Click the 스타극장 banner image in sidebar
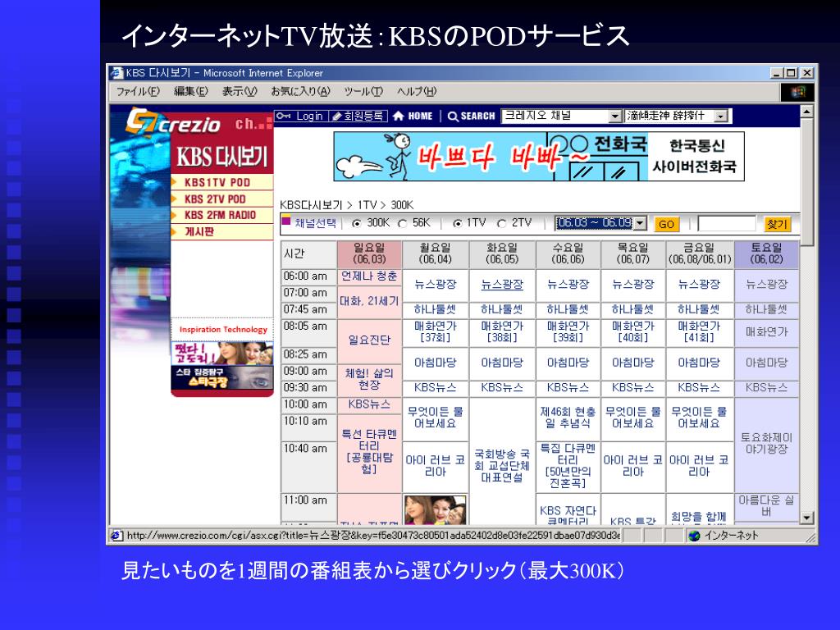Screen dimensions: 840x630 coord(222,377)
